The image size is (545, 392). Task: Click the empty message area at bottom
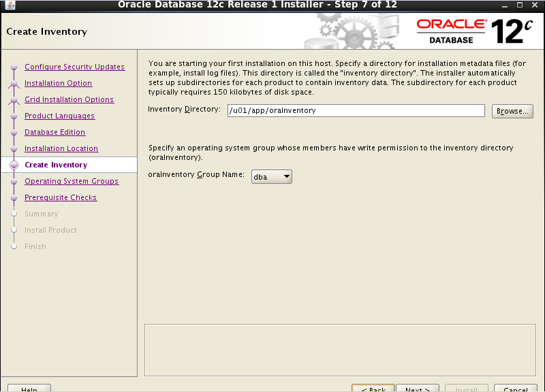(340, 350)
